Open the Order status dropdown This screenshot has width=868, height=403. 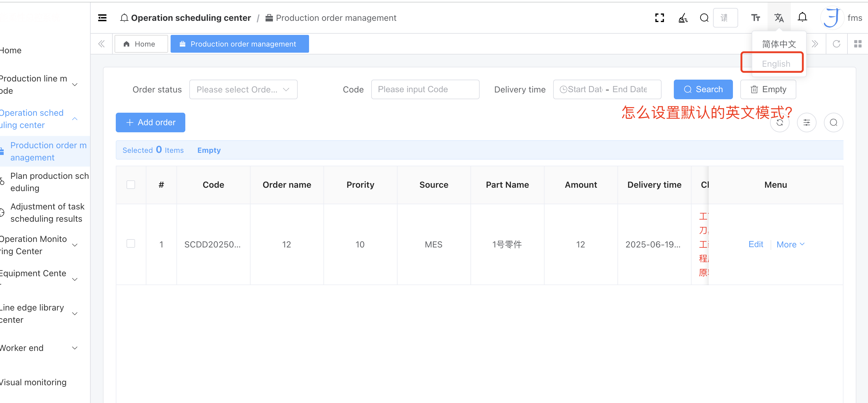(243, 89)
